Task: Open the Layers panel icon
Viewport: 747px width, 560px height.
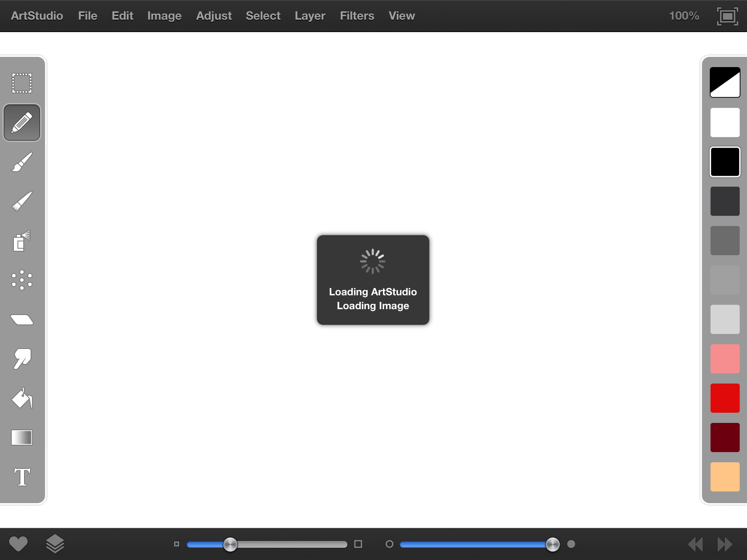Action: (55, 544)
